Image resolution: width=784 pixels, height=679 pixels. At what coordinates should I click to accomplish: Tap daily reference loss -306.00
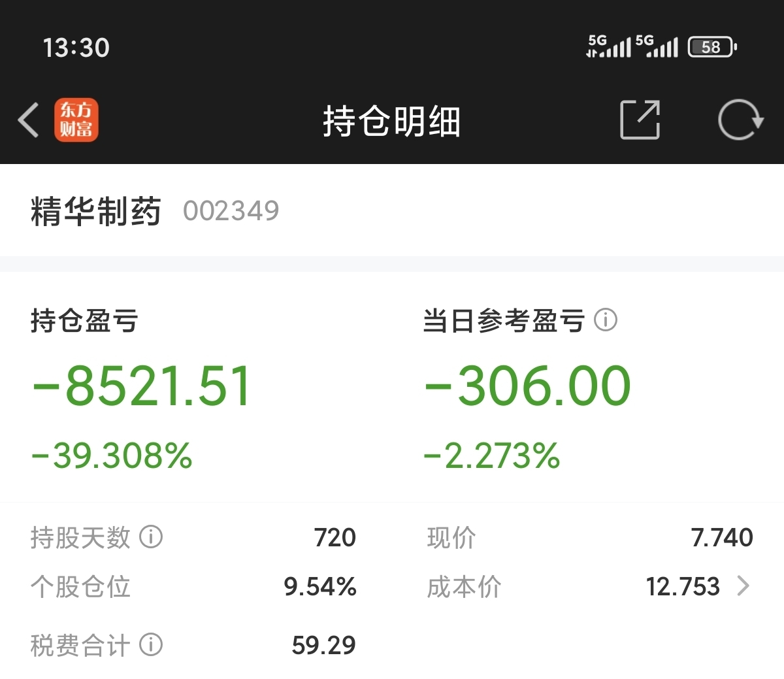coord(527,386)
